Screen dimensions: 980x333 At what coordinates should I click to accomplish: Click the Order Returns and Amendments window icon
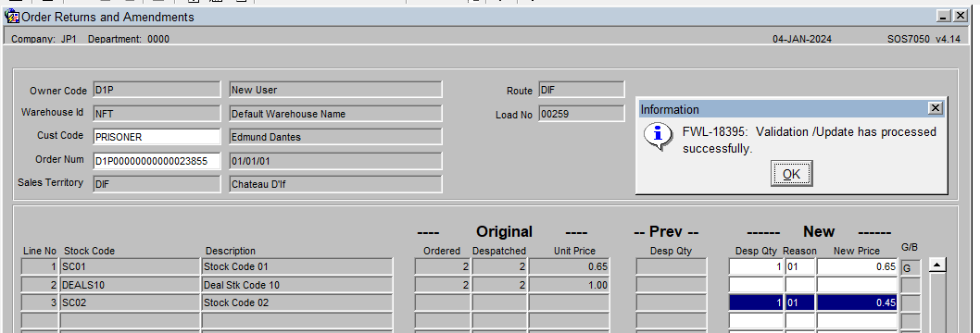(11, 17)
